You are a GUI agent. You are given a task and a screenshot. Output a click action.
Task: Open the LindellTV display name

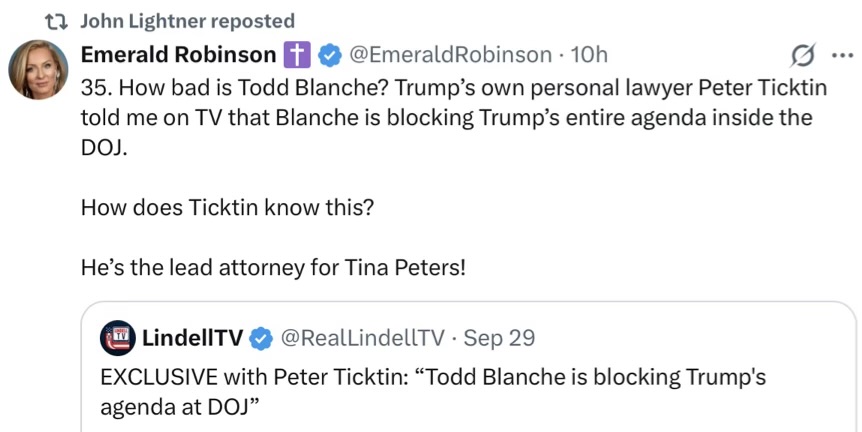tap(193, 339)
